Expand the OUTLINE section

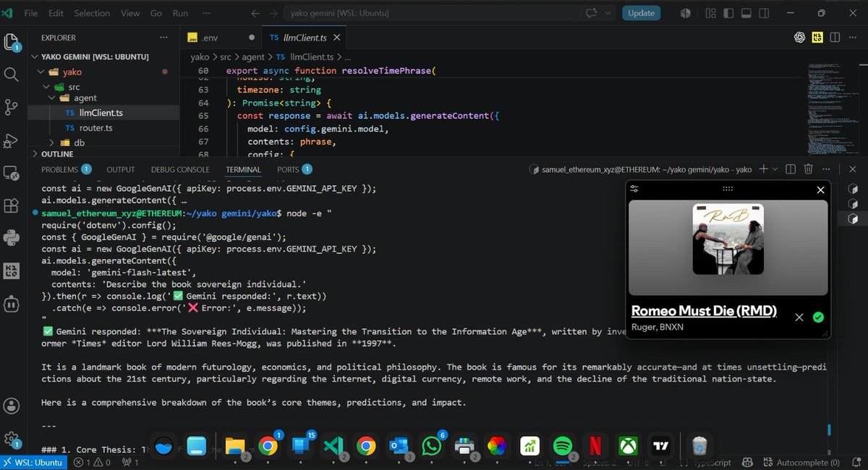click(57, 154)
